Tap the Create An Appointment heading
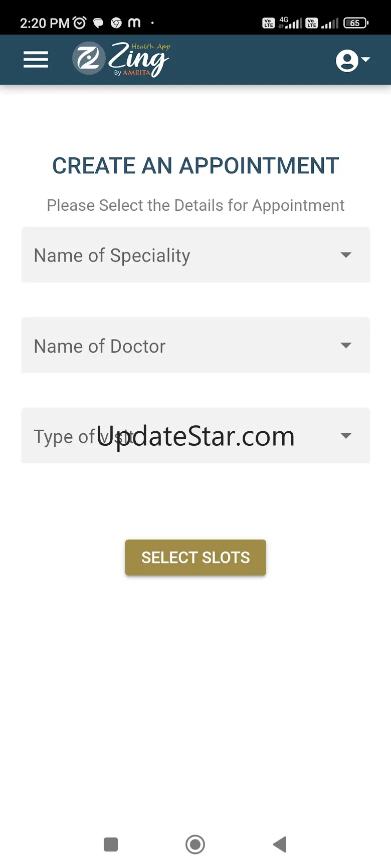 point(195,166)
